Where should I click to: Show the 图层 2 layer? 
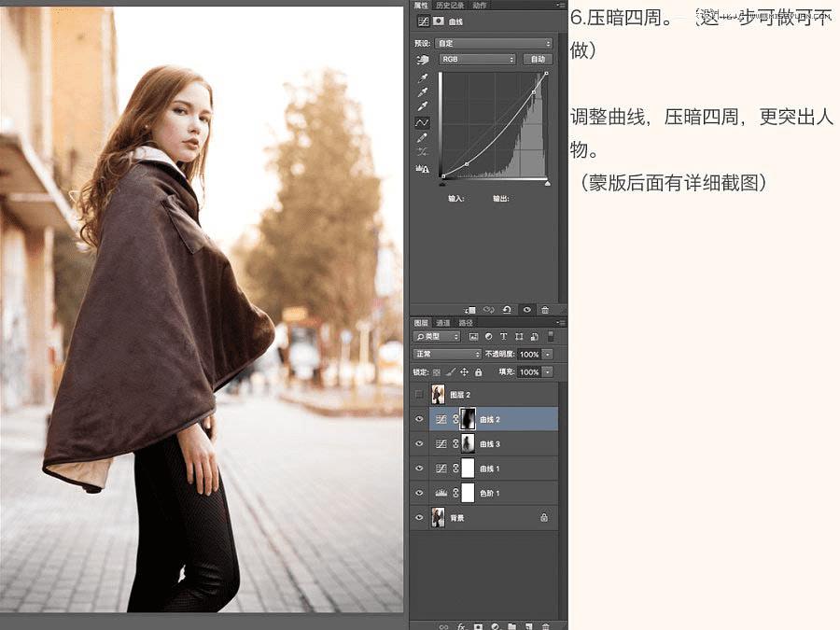[419, 395]
